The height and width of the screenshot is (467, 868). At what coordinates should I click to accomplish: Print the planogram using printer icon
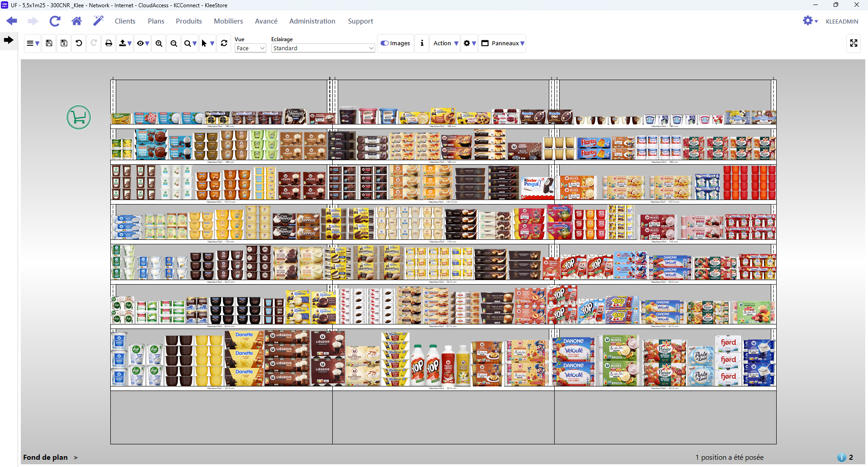[x=108, y=43]
